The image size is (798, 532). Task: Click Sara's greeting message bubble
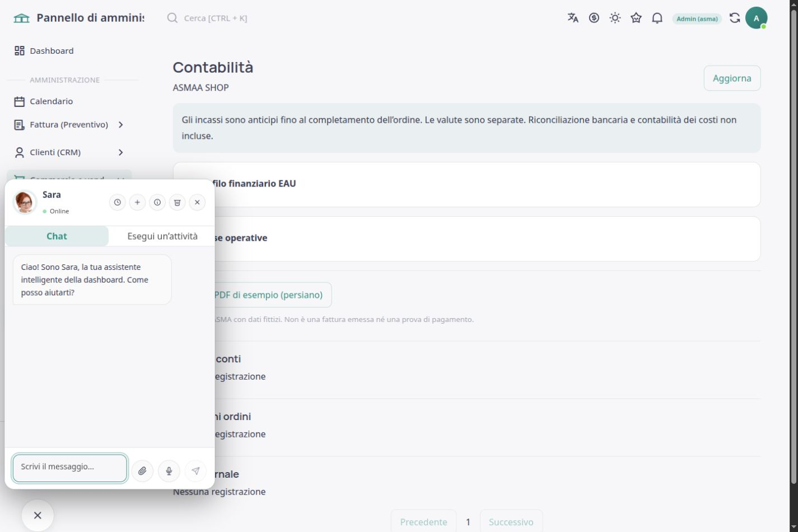(92, 279)
